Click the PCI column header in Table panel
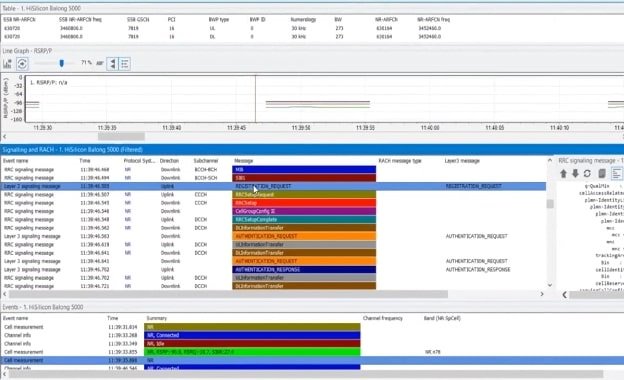 click(x=172, y=19)
